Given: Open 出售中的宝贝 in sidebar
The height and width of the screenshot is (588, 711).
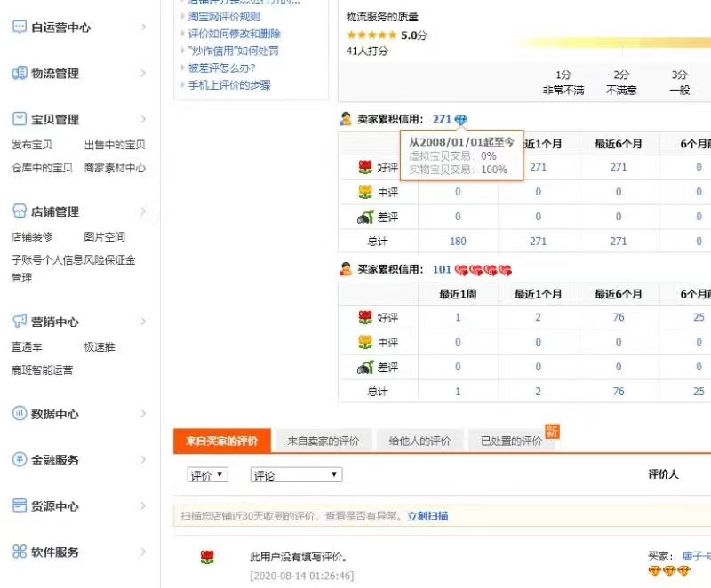Looking at the screenshot, I should click(x=115, y=145).
